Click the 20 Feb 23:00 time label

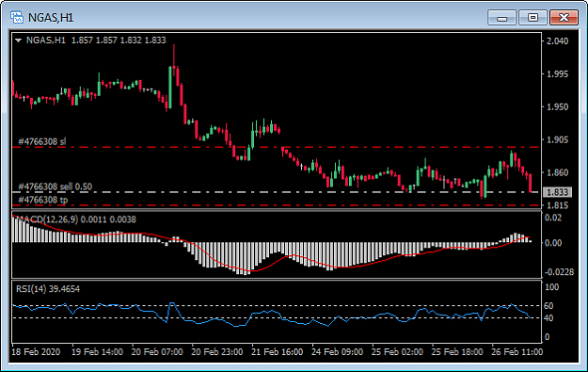pyautogui.click(x=217, y=352)
